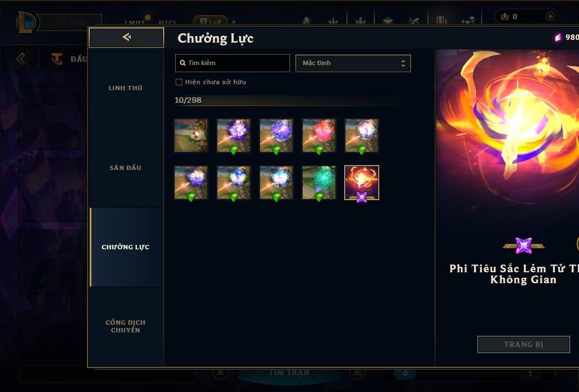Click the Tìm kiếm search field

pos(232,63)
